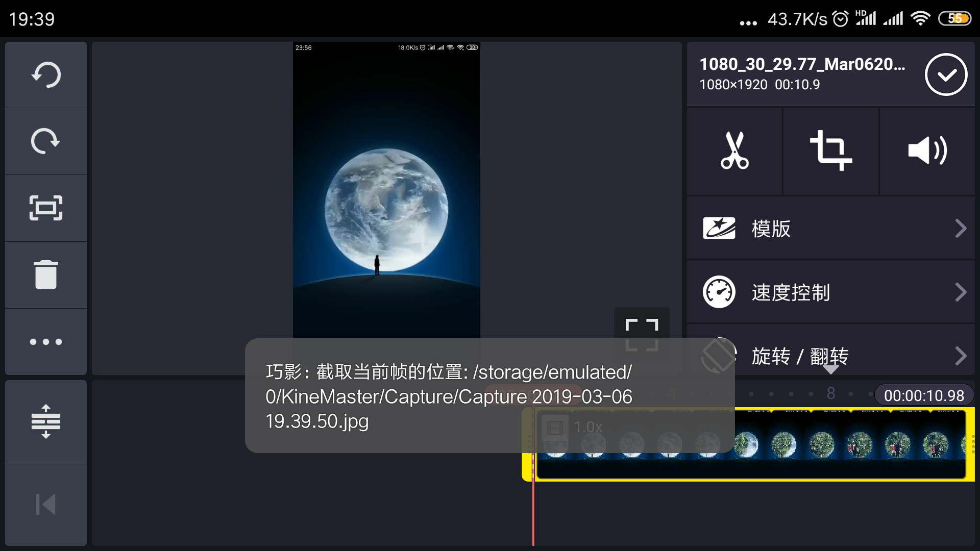The height and width of the screenshot is (551, 980).
Task: Tap the timeline ruler marker 8
Action: 831,393
